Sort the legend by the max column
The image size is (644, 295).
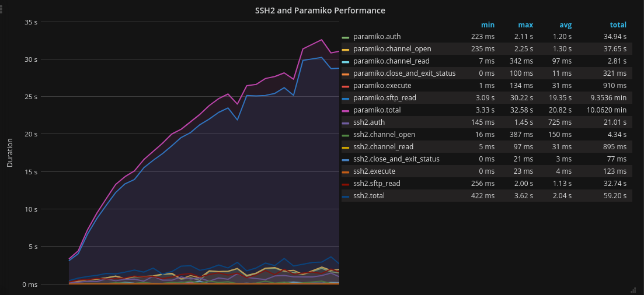tap(525, 25)
